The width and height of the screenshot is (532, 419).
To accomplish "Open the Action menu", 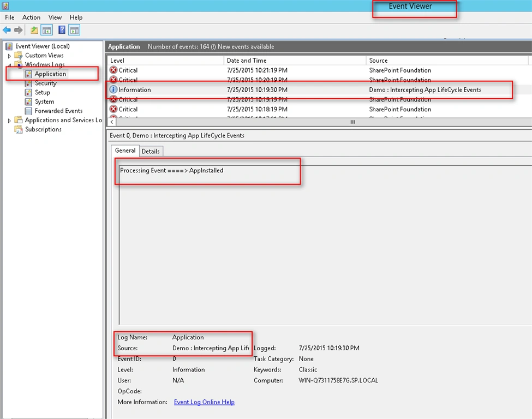I will click(x=31, y=17).
